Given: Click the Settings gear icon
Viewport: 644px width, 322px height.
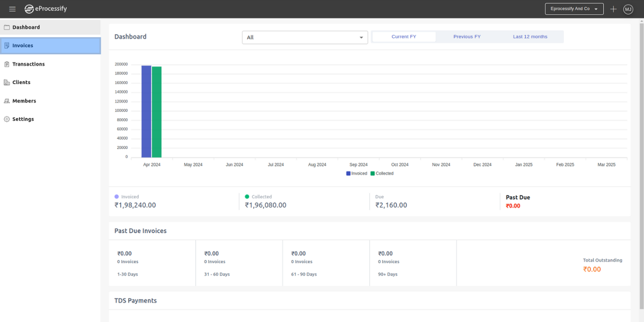Looking at the screenshot, I should point(7,119).
